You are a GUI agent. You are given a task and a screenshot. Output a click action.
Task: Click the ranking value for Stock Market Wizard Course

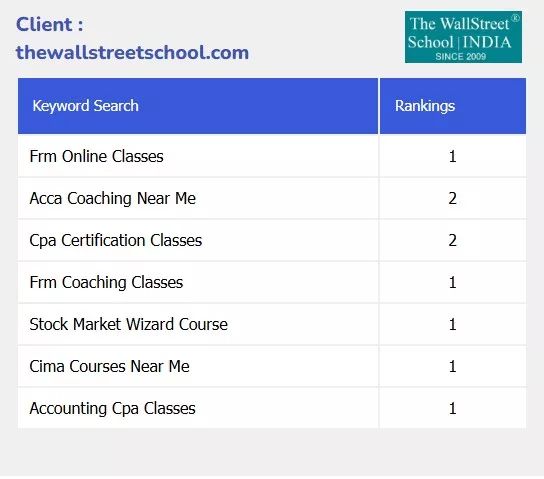[x=452, y=324]
